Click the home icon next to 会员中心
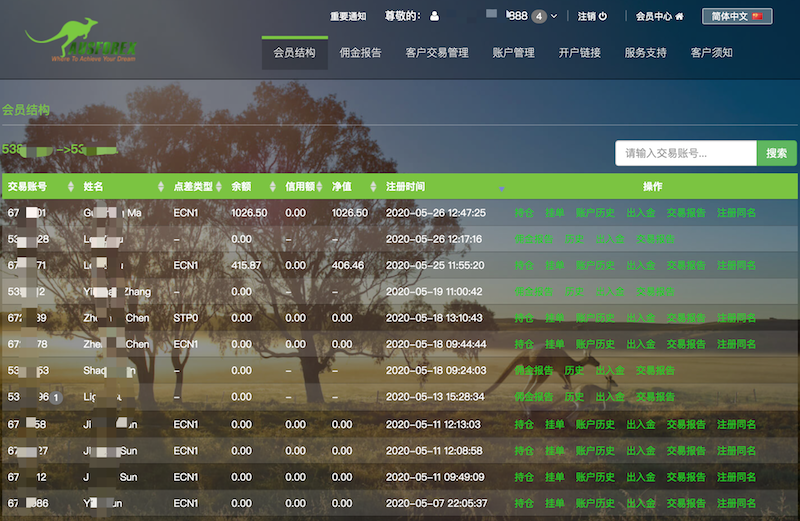This screenshot has width=800, height=521. [x=680, y=16]
